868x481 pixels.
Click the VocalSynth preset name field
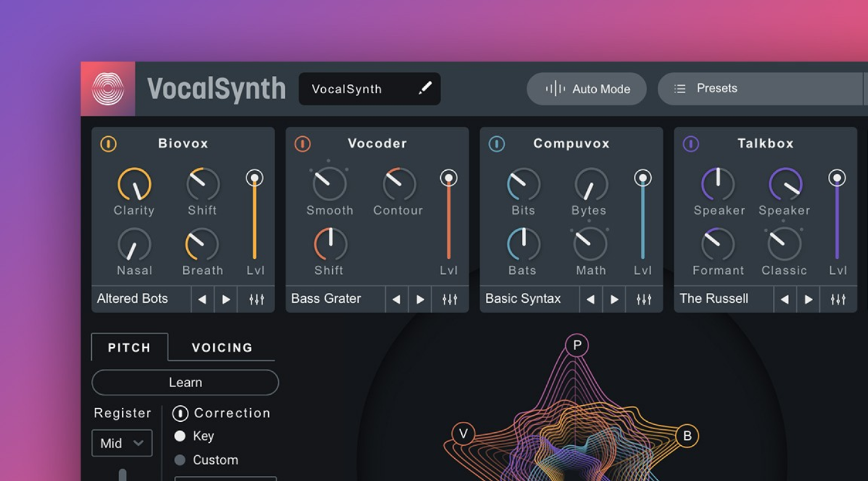(370, 89)
